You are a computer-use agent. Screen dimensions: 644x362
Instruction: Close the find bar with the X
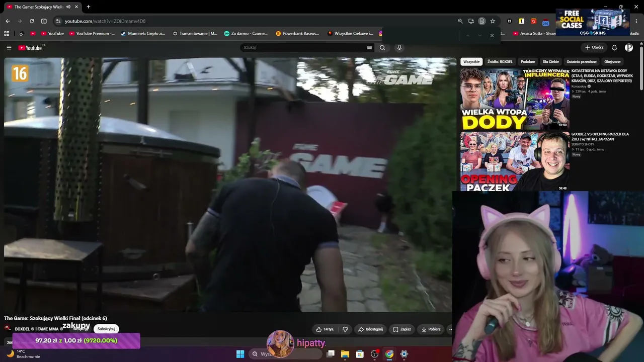click(492, 35)
